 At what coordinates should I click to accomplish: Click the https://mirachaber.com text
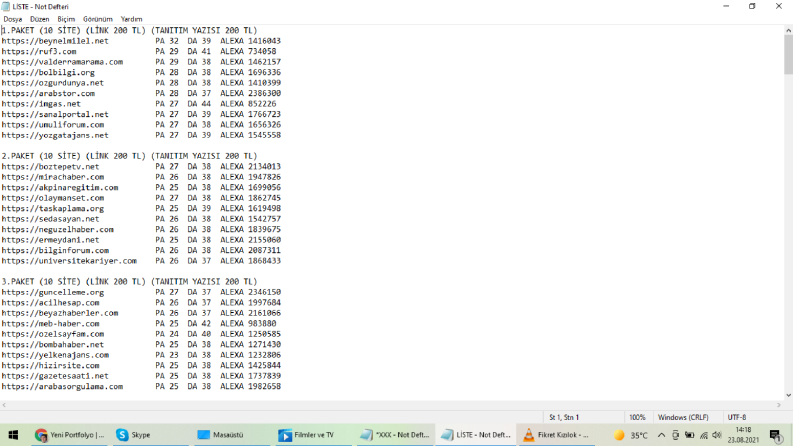click(53, 177)
